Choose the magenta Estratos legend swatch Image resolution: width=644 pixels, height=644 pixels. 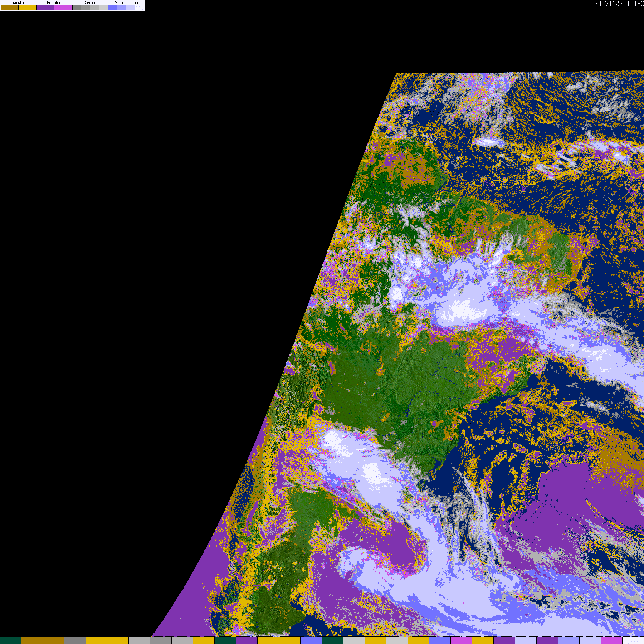63,7
